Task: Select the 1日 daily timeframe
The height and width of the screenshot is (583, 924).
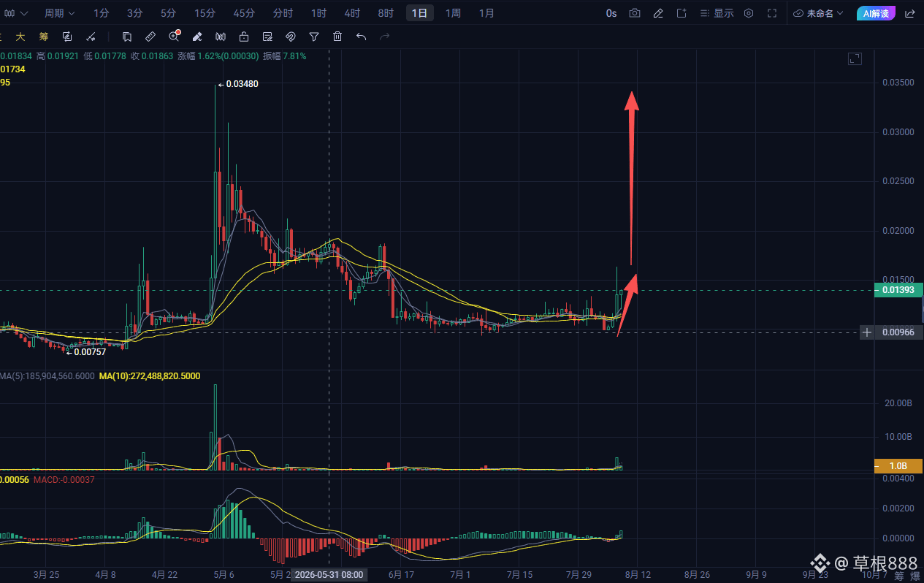Action: (x=419, y=13)
